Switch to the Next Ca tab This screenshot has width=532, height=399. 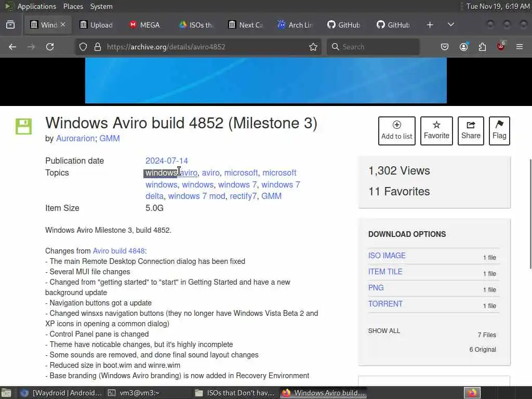click(246, 25)
